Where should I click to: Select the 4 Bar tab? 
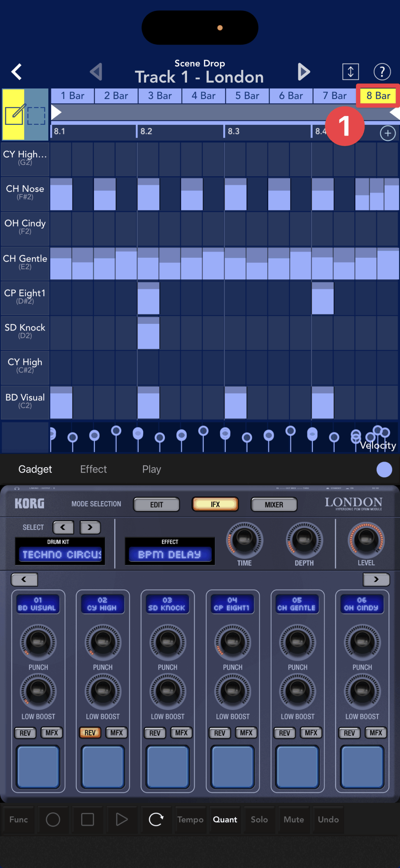tap(203, 96)
